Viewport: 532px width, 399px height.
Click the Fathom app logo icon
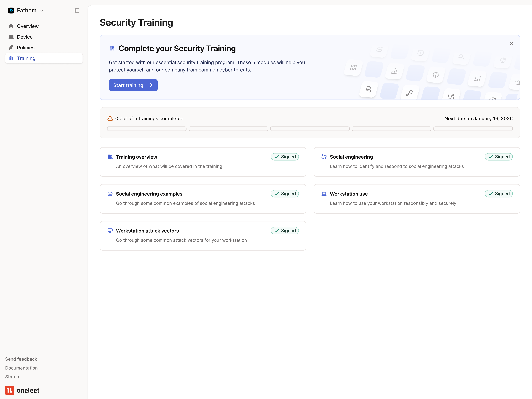point(11,11)
